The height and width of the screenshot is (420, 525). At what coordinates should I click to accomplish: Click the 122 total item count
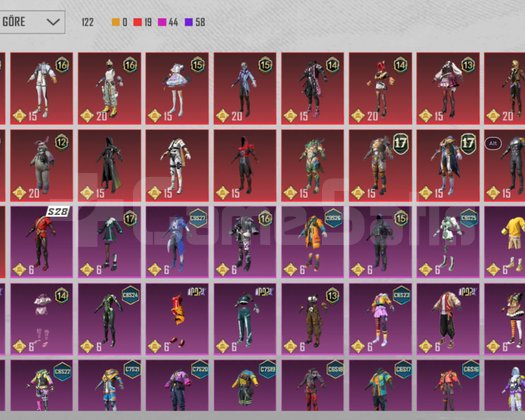88,22
